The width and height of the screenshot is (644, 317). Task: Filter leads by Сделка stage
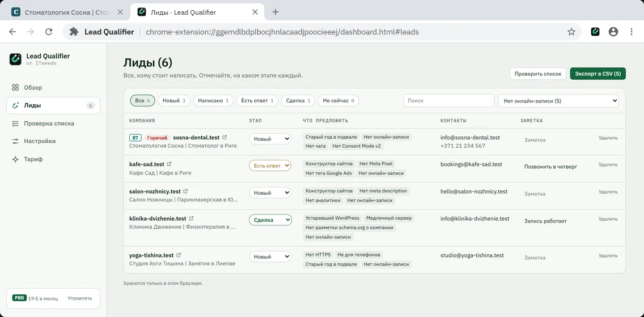(298, 100)
